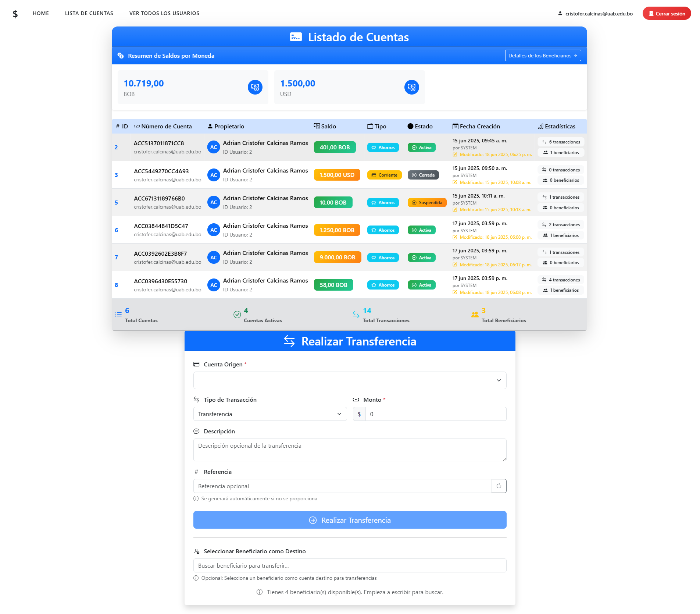Click the Cerrada status badge
This screenshot has height=614, width=700.
pyautogui.click(x=423, y=175)
